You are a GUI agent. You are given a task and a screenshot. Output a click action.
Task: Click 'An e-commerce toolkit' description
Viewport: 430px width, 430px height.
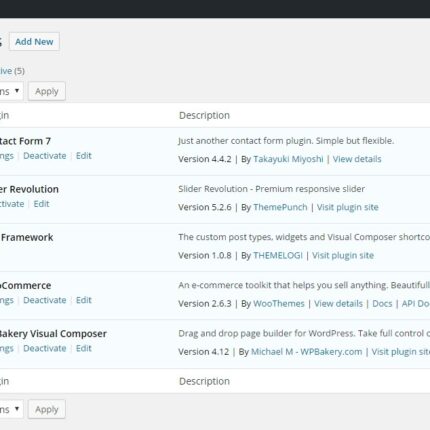304,285
